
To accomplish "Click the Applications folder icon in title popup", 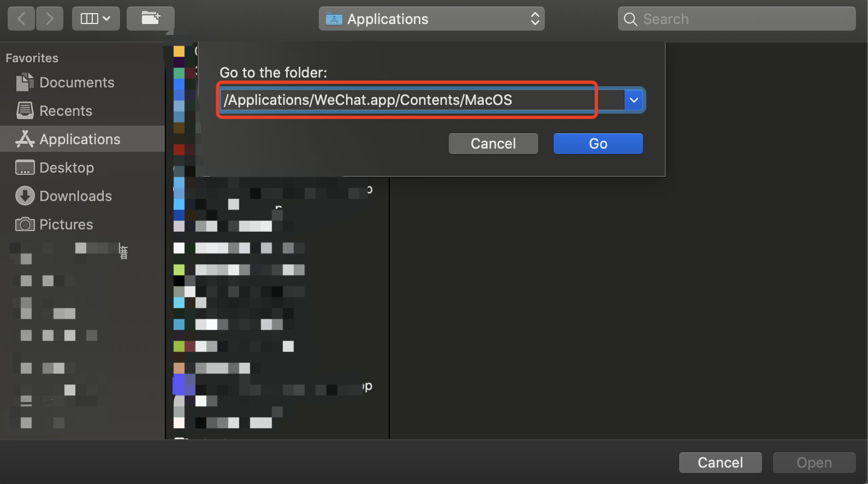I will coord(334,19).
